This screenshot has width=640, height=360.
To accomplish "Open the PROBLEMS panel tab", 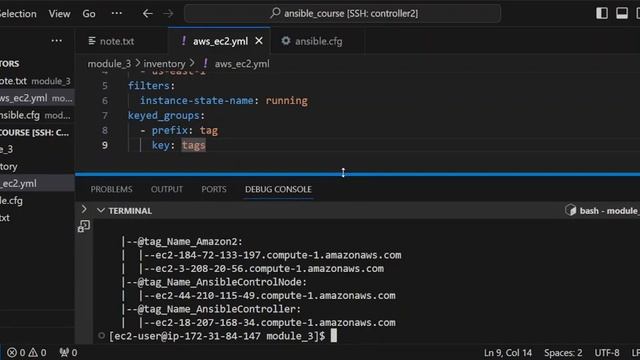I will click(111, 189).
